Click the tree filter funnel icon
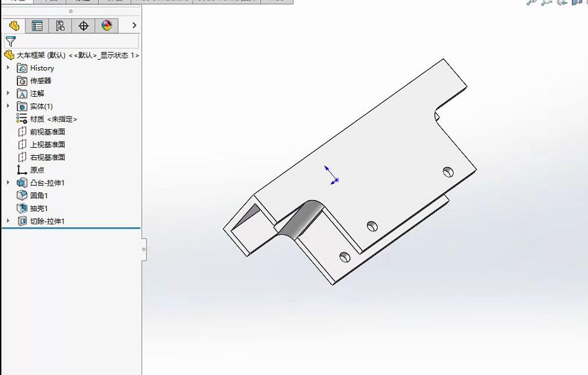Viewport: 588px width, 375px height. click(x=11, y=41)
